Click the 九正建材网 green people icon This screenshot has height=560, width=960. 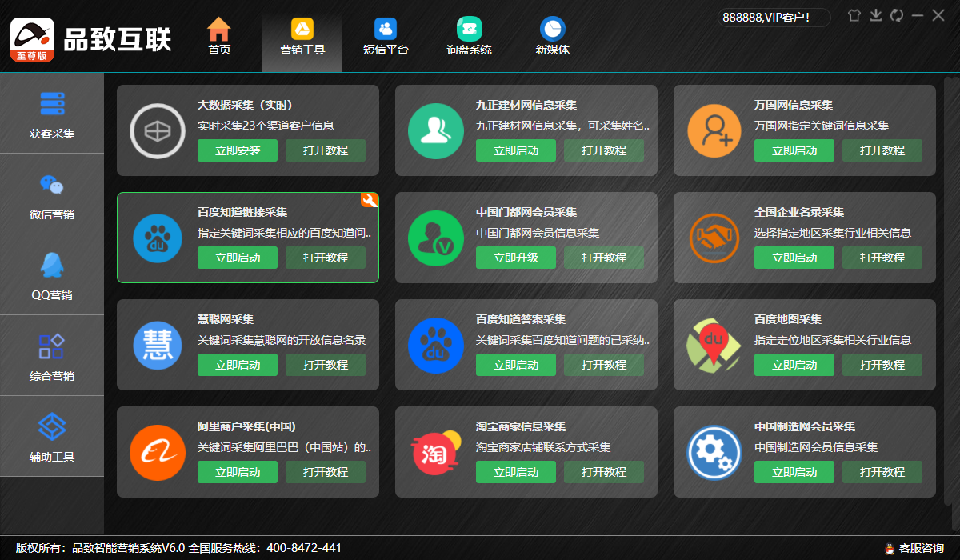435,130
